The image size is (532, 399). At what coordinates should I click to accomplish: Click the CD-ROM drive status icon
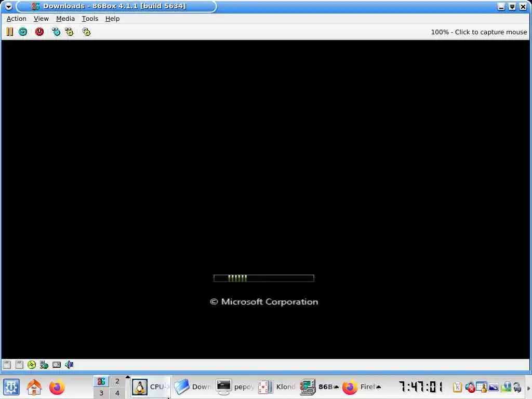(x=32, y=365)
